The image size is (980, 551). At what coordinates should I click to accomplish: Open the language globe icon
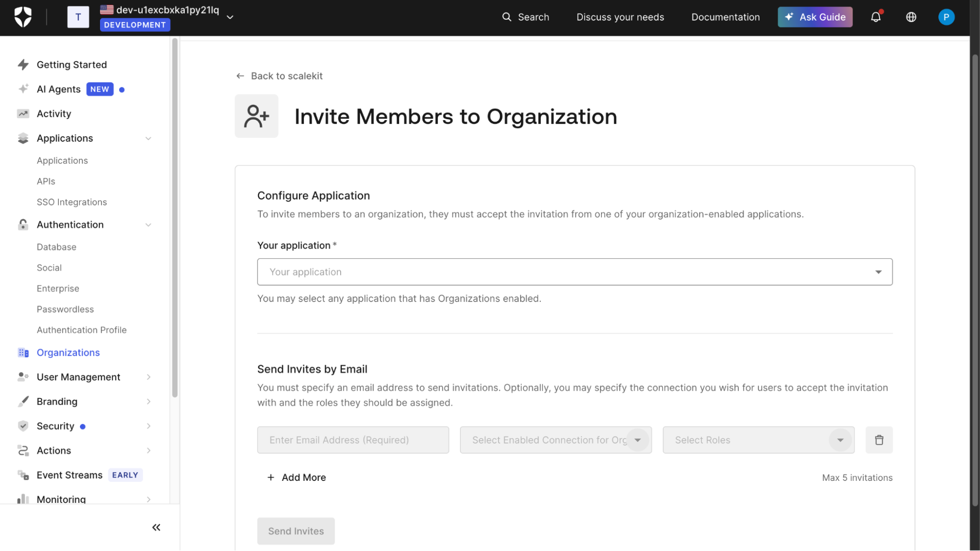[911, 17]
